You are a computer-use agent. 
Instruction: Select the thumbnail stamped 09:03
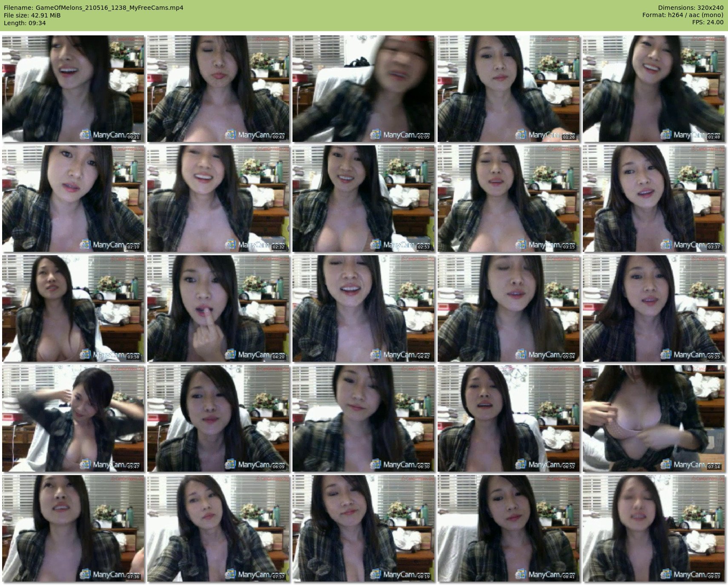tap(654, 528)
